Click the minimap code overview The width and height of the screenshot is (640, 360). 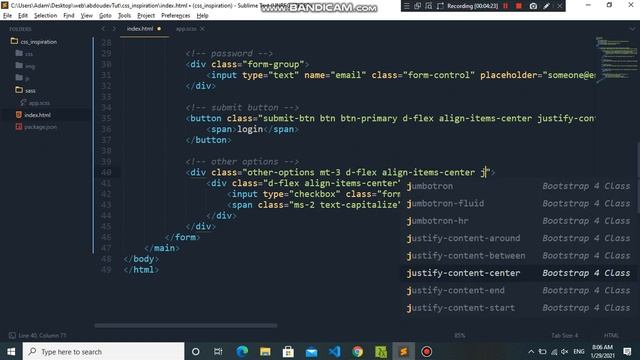point(616,59)
